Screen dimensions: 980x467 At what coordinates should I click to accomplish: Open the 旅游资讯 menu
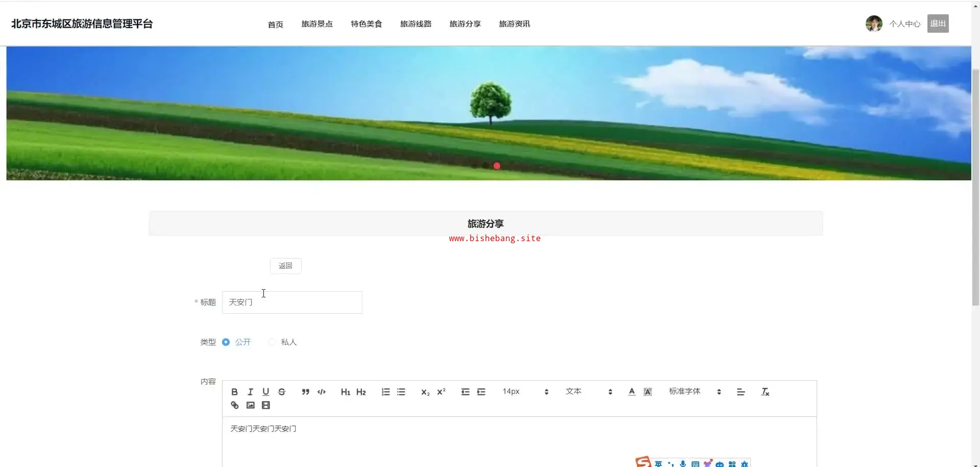pyautogui.click(x=514, y=24)
